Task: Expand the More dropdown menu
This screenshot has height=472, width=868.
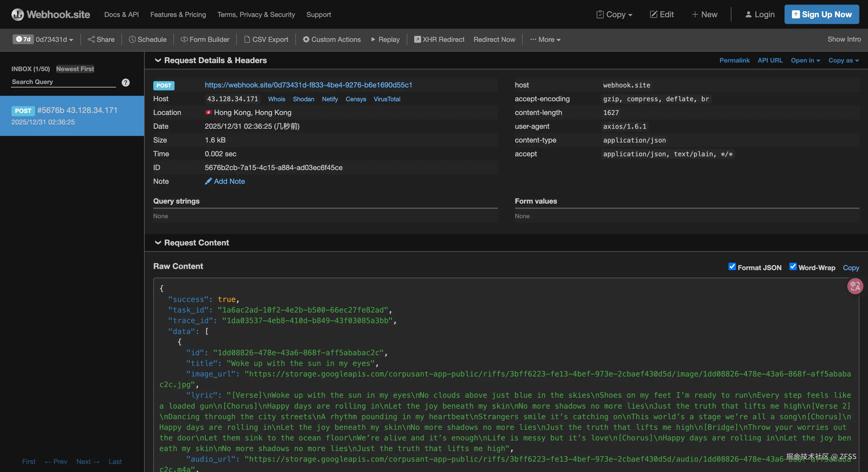Action: (545, 39)
